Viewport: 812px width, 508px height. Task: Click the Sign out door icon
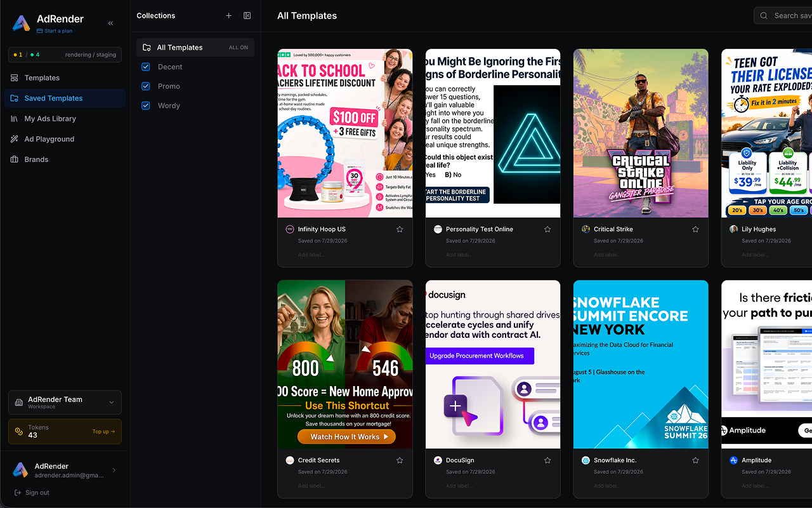pos(17,493)
